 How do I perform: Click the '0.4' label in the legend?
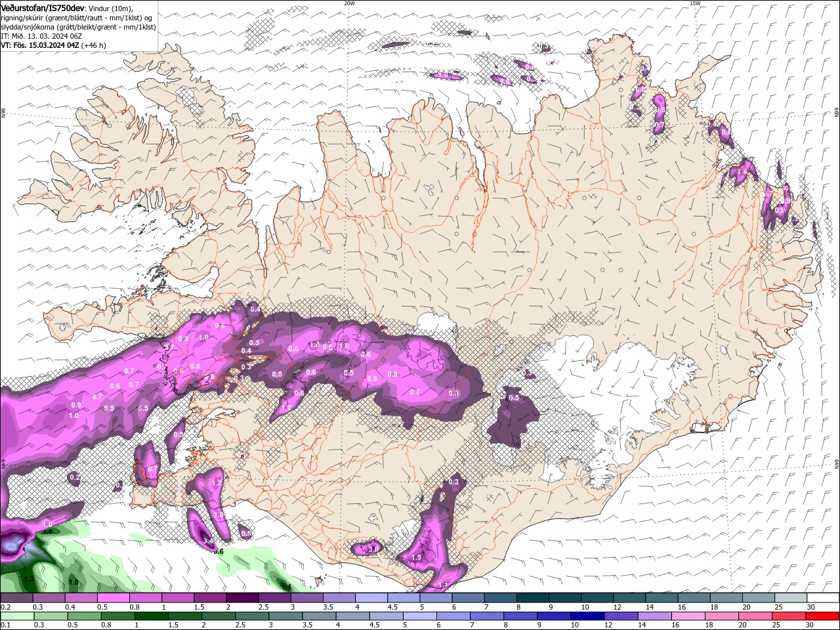(x=70, y=607)
